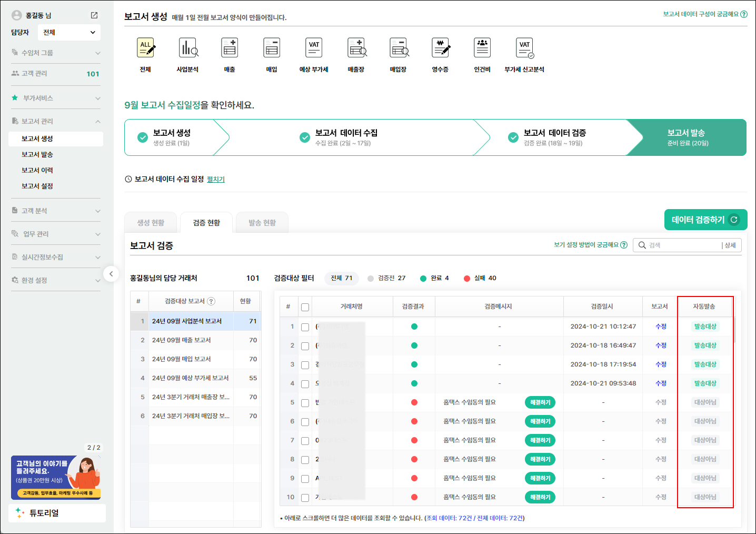
Task: Select the 매출 report icon
Action: coord(230,48)
